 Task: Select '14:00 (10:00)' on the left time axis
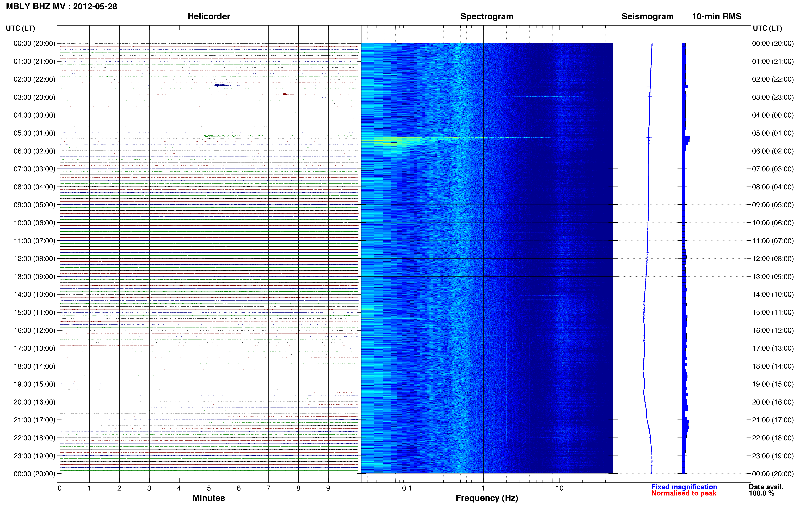click(34, 295)
